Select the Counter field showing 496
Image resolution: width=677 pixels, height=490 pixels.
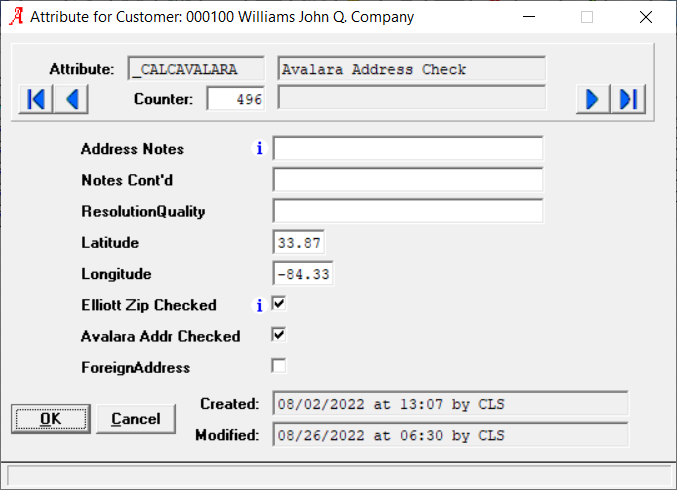[x=236, y=99]
